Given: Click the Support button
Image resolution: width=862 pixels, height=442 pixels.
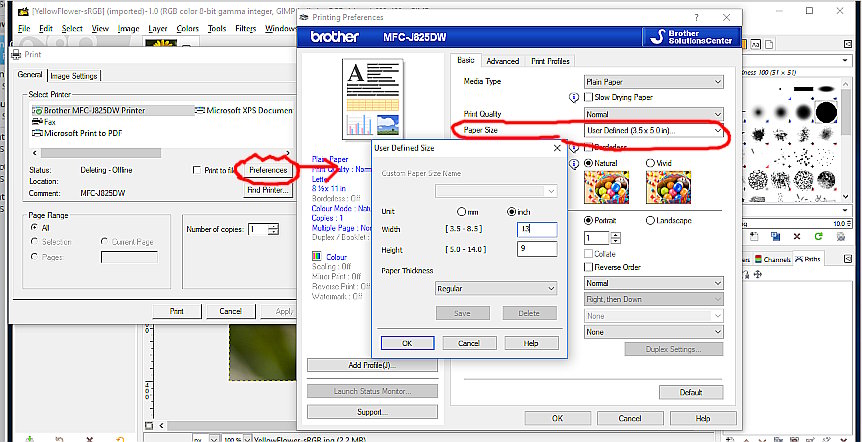Looking at the screenshot, I should click(x=372, y=412).
